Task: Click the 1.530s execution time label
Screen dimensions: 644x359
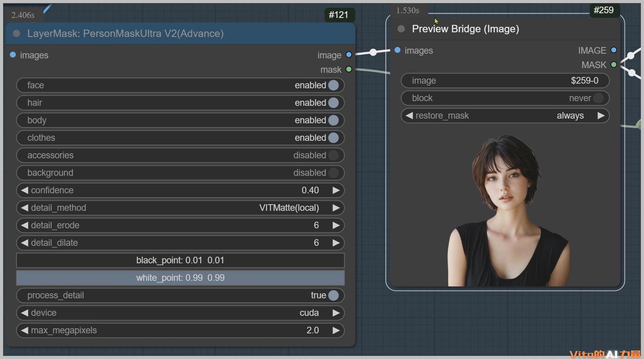Action: tap(408, 11)
